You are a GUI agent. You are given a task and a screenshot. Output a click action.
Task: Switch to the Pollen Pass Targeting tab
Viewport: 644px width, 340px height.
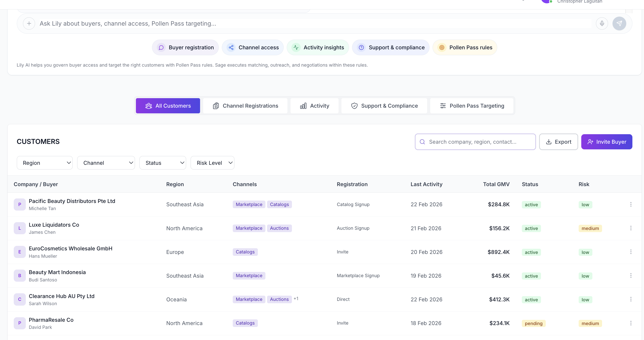click(x=472, y=106)
